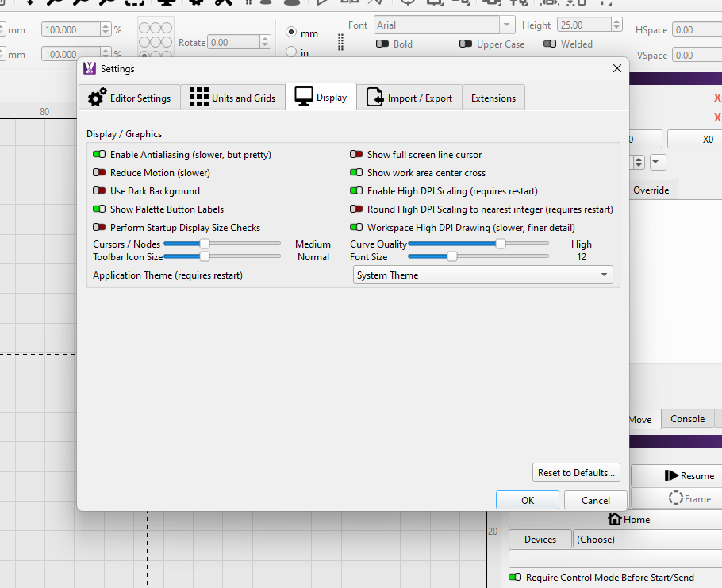Open small dropdown arrow below X0 field

[x=658, y=162]
